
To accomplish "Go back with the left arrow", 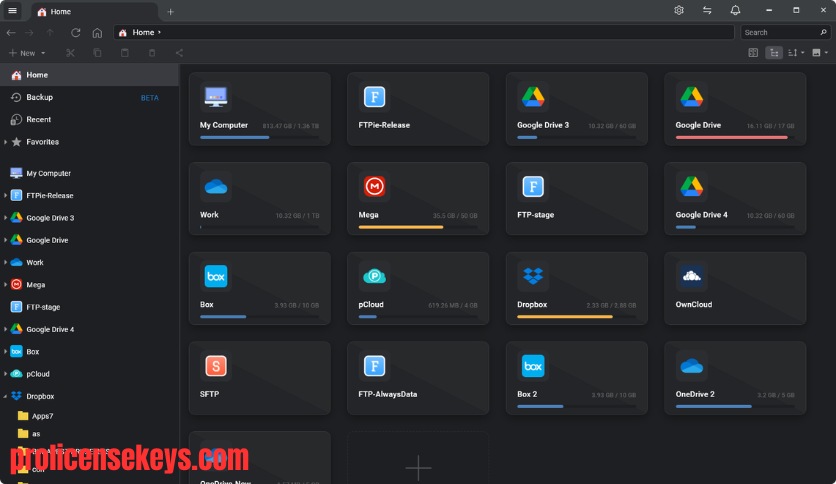I will click(x=11, y=33).
